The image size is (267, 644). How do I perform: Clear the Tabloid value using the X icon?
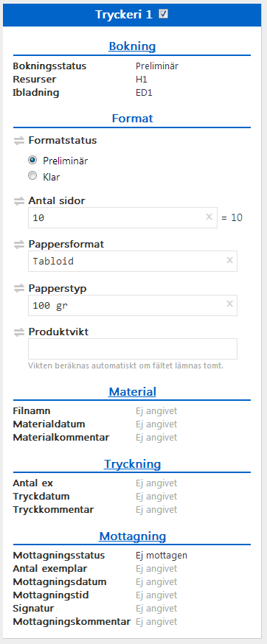[229, 260]
